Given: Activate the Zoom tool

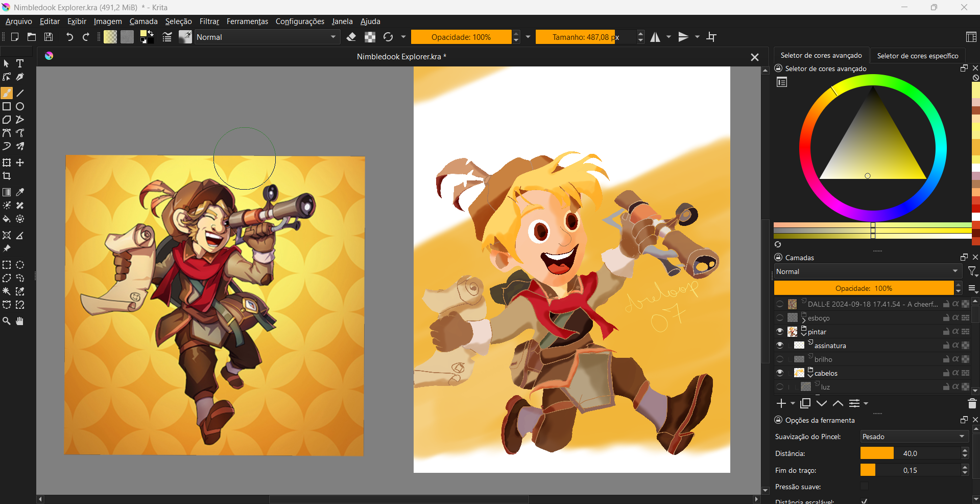Looking at the screenshot, I should (7, 321).
